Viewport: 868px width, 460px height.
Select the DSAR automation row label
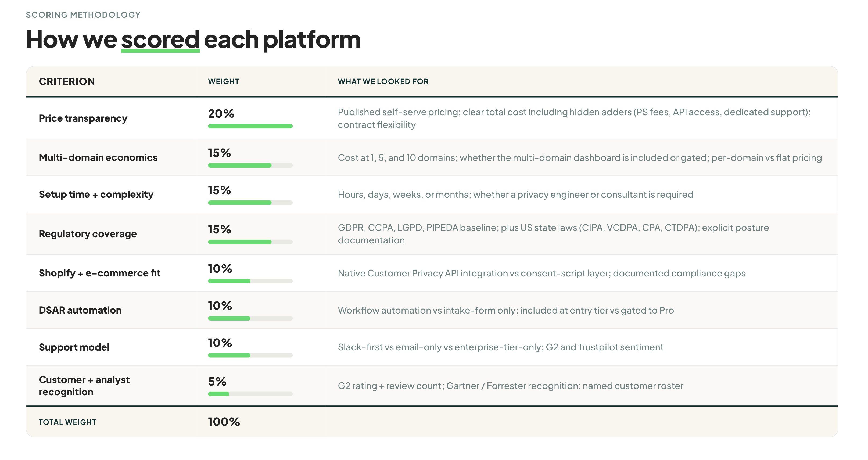tap(80, 310)
